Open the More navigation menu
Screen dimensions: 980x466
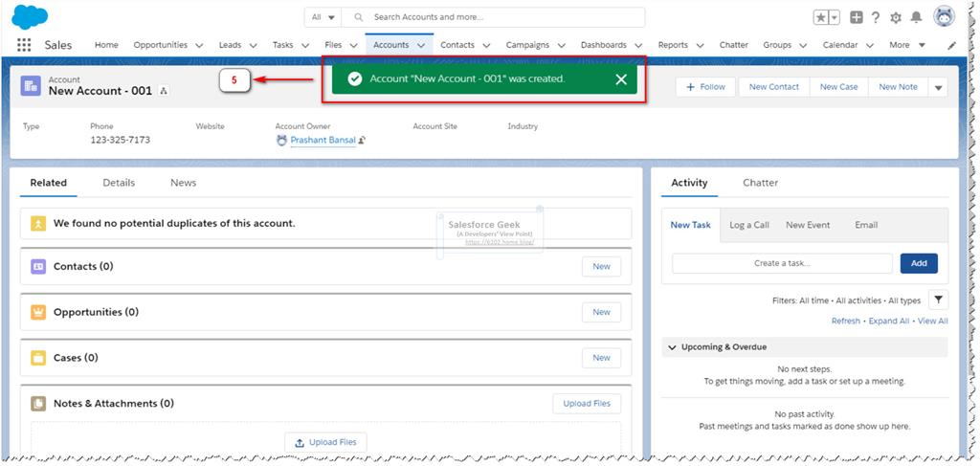pyautogui.click(x=907, y=45)
